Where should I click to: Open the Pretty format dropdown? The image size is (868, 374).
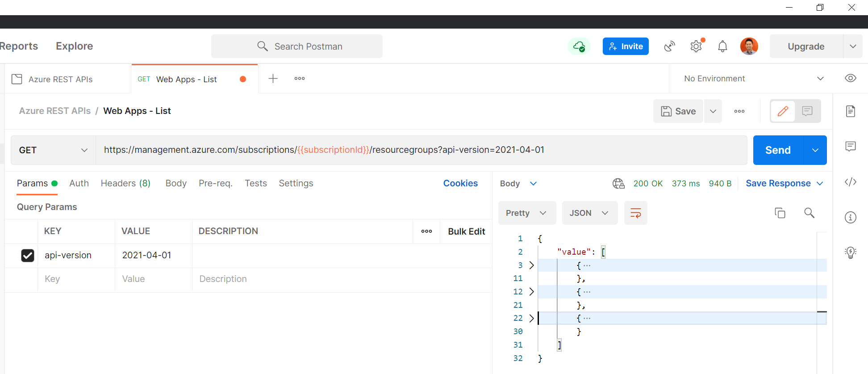click(527, 213)
